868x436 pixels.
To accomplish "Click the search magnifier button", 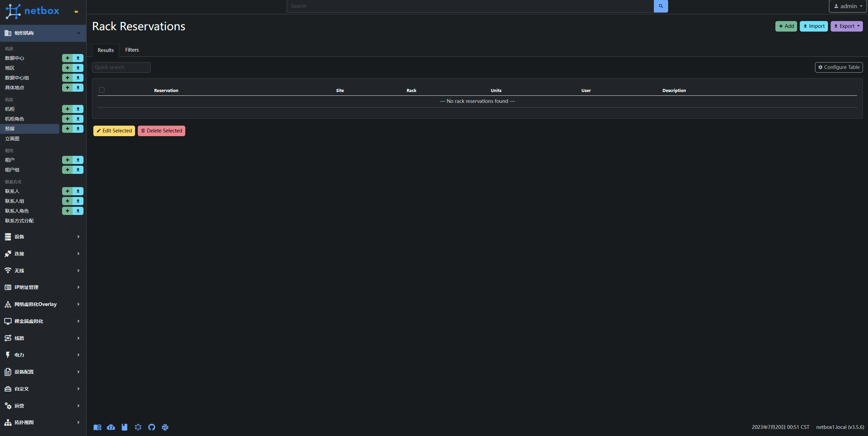I will point(660,6).
